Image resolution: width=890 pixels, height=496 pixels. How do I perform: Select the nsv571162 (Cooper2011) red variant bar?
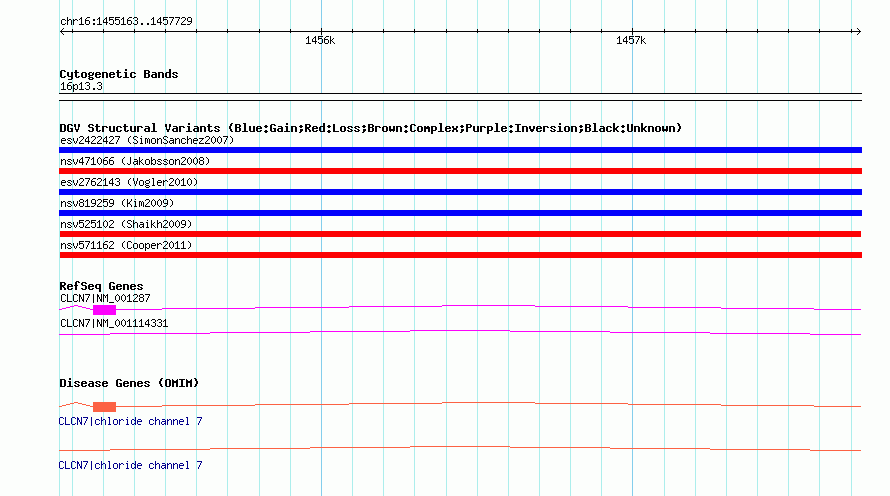pos(460,255)
